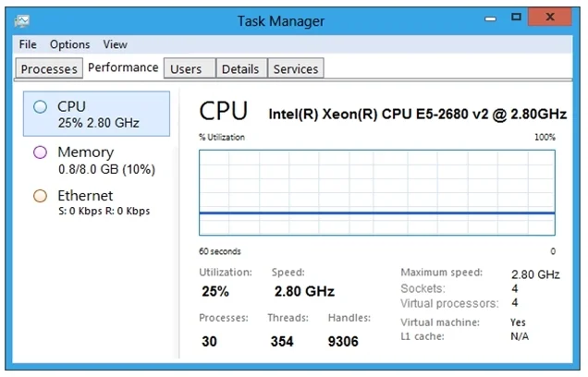The height and width of the screenshot is (377, 588).
Task: Select Memory 0.8/8.0 GB sidebar item
Action: click(96, 161)
